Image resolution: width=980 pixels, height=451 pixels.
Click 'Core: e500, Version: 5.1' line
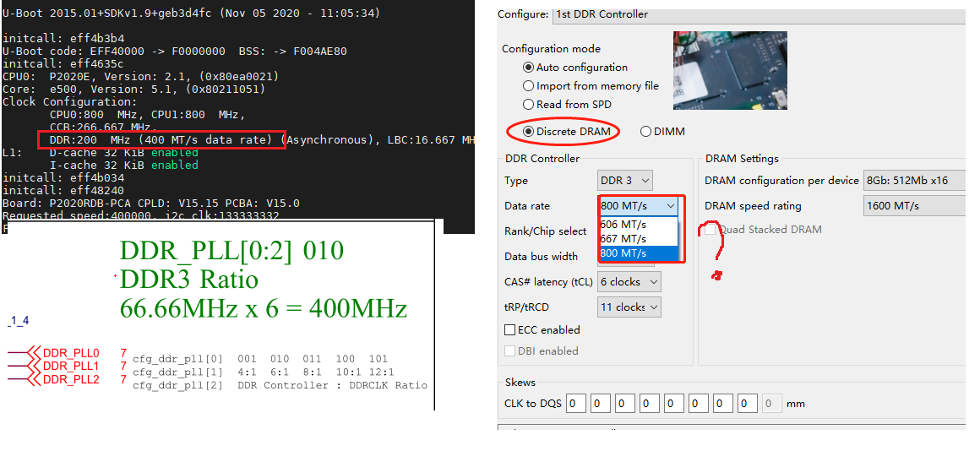click(x=133, y=90)
